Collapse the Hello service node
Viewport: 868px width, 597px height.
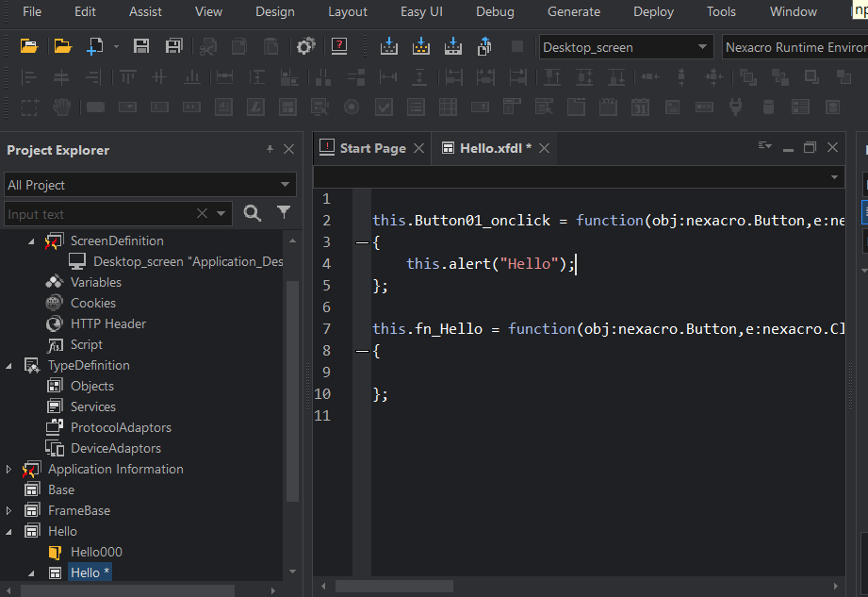point(8,532)
